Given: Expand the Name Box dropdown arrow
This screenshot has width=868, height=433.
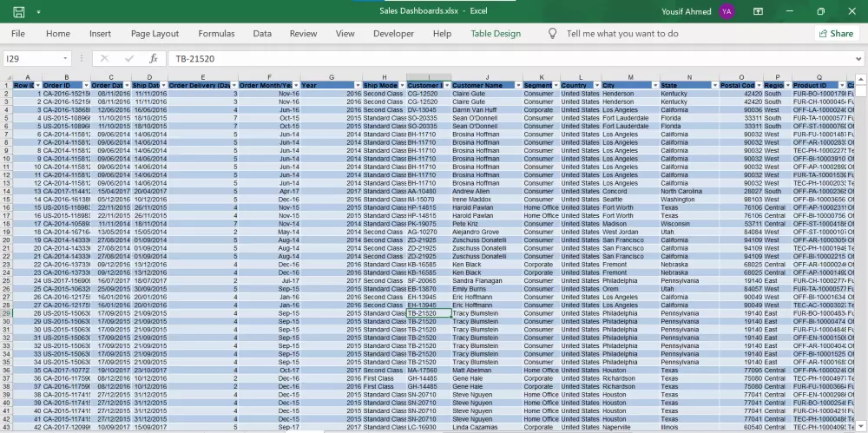Looking at the screenshot, I should click(66, 58).
